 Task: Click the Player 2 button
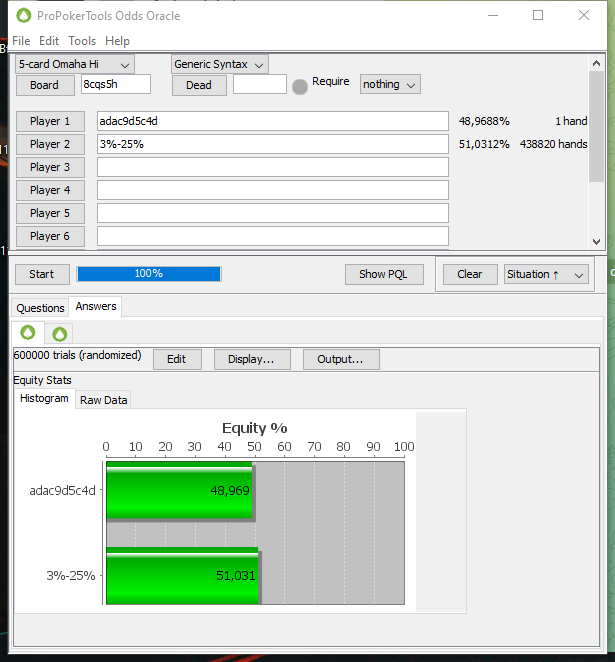tap(50, 144)
